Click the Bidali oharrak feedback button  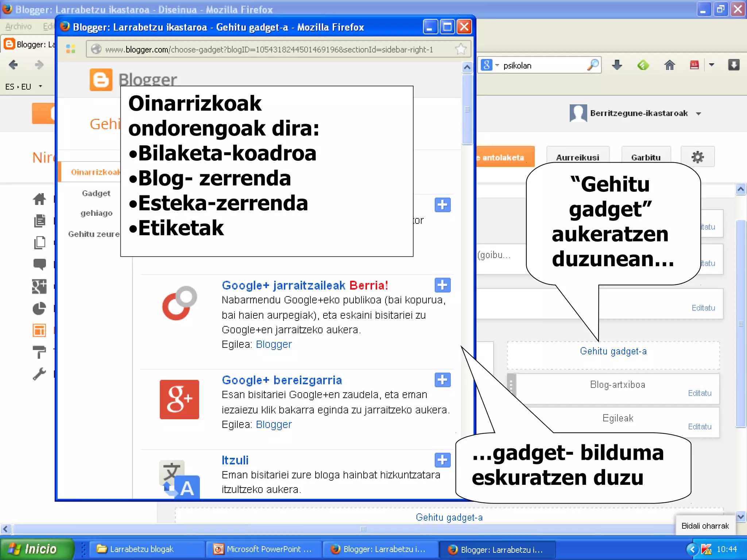tap(705, 526)
